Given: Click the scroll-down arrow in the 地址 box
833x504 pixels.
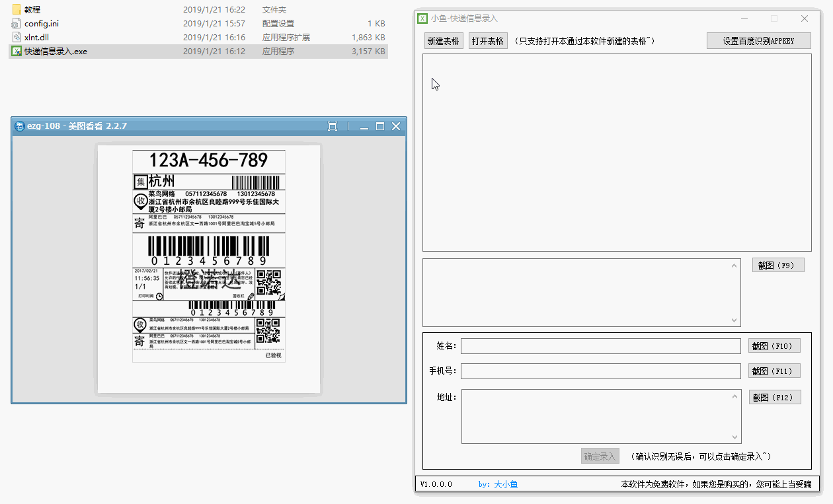Looking at the screenshot, I should (734, 437).
